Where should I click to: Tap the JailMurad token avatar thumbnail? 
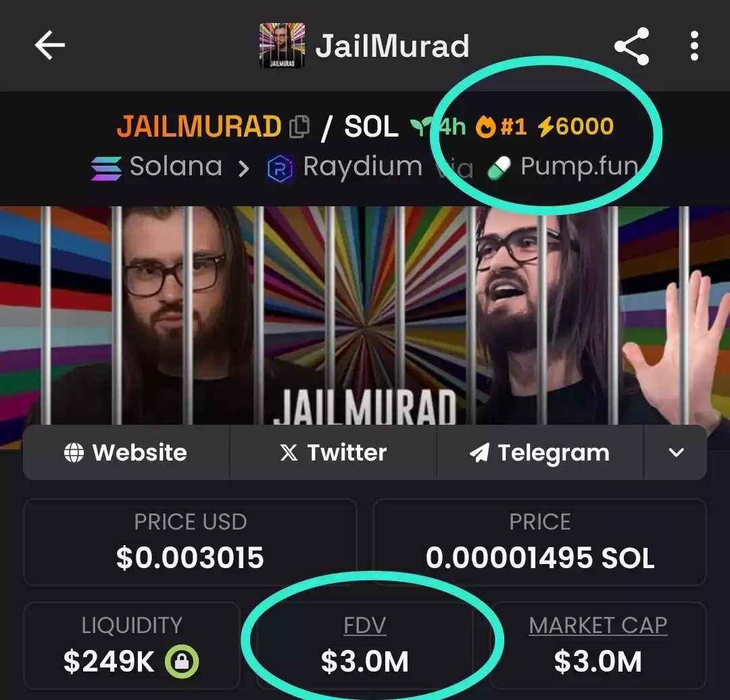tap(282, 45)
